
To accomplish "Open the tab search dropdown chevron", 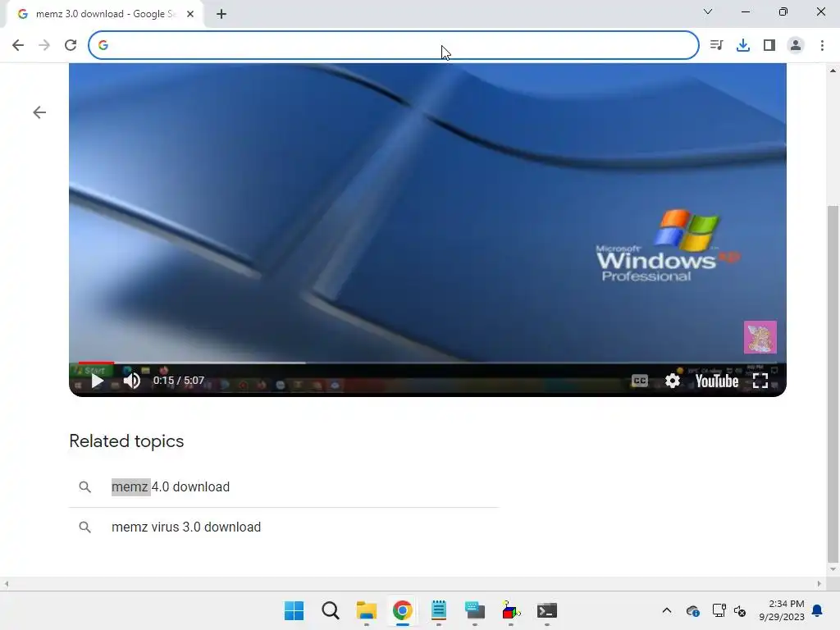I will click(708, 11).
